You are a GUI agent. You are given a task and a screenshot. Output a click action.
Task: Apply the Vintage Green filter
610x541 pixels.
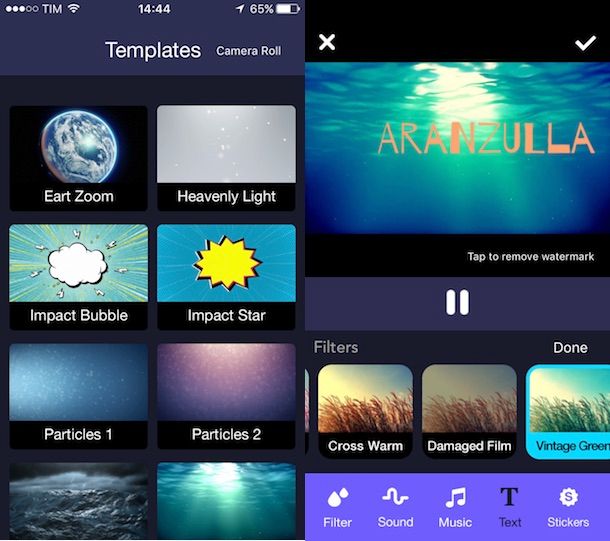tap(568, 411)
